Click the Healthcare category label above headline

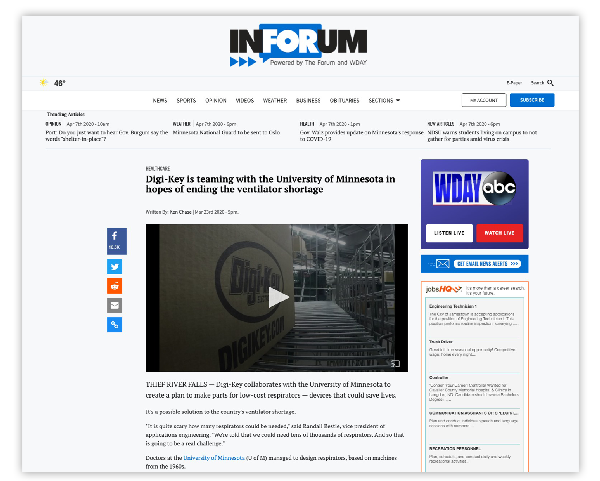tap(158, 168)
